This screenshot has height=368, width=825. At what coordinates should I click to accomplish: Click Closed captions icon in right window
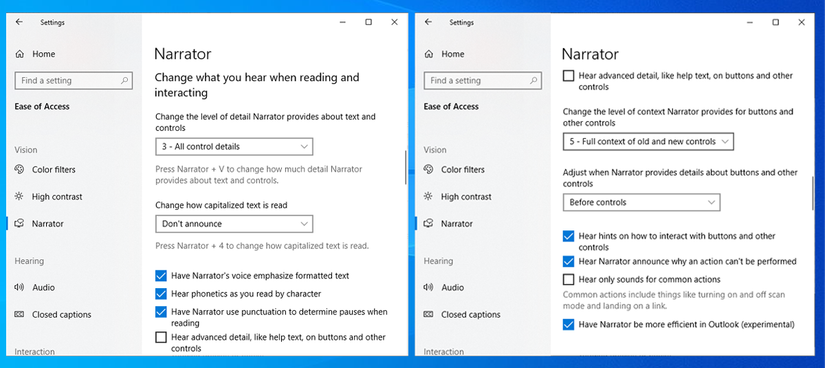click(429, 314)
